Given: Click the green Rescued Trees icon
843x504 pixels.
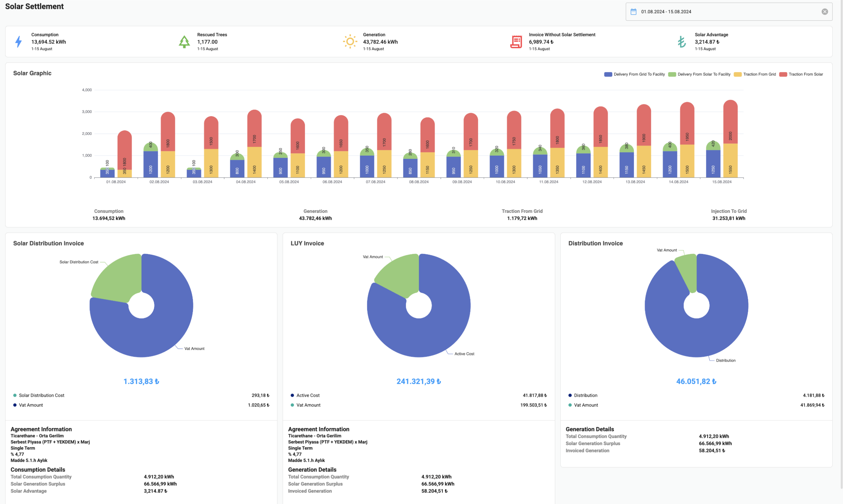Looking at the screenshot, I should tap(184, 41).
